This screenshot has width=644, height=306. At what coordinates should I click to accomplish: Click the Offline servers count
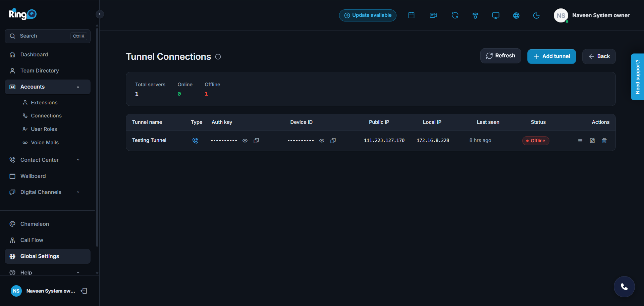(x=206, y=94)
